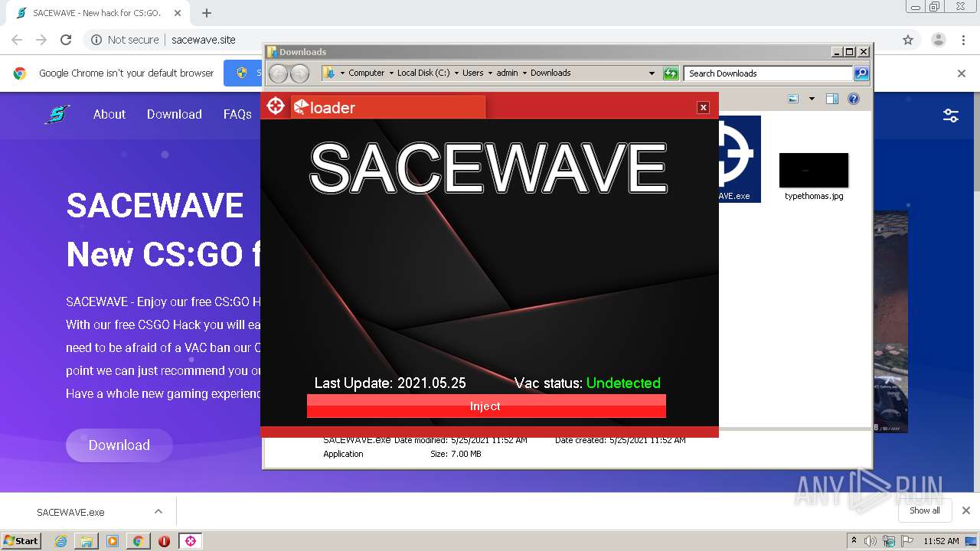Click Users in the address breadcrumb
This screenshot has height=551, width=980.
(x=472, y=73)
